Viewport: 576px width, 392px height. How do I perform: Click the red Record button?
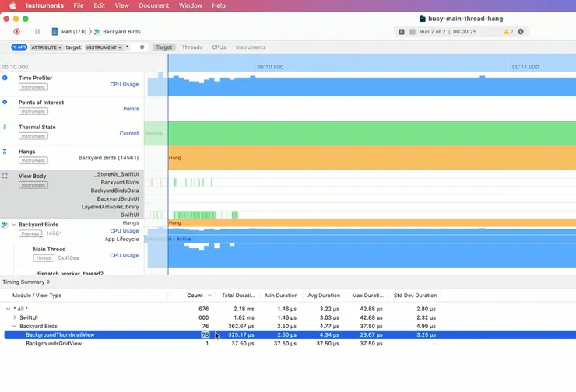coord(16,32)
